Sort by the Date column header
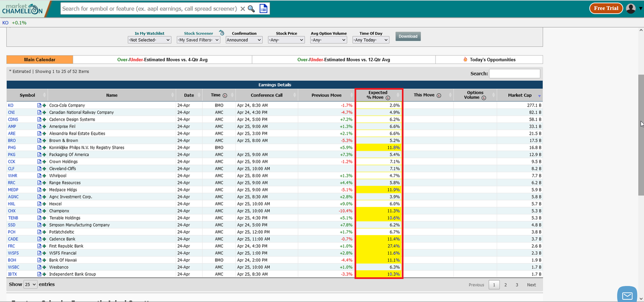The image size is (644, 302). (189, 95)
